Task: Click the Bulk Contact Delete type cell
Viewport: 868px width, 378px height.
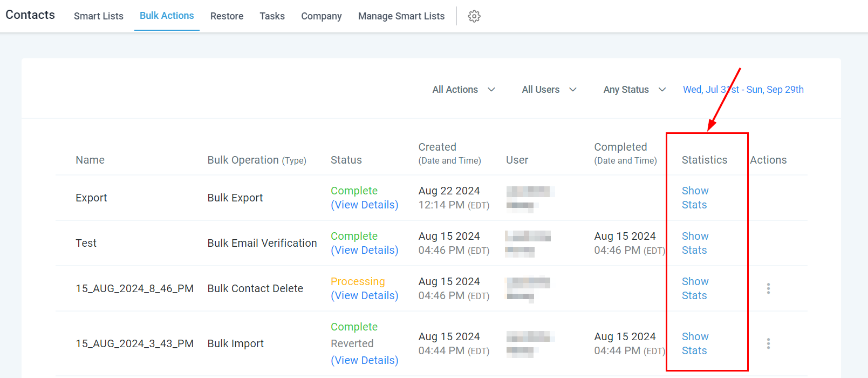Action: 255,288
